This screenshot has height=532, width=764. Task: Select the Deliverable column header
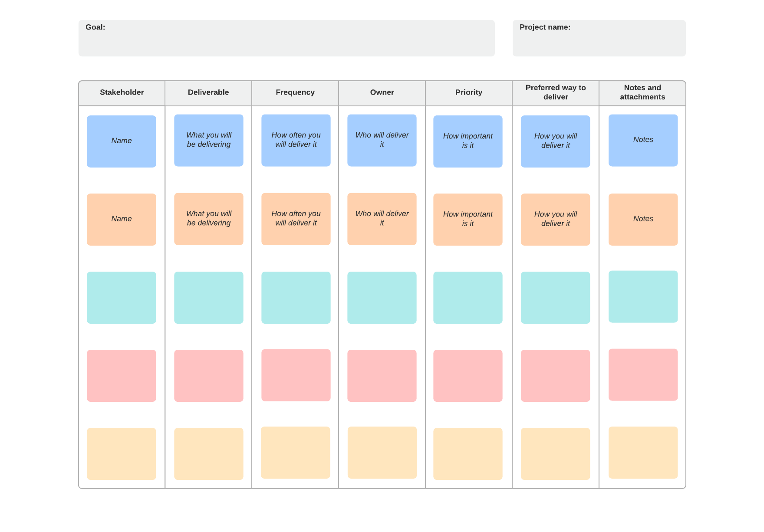(208, 92)
